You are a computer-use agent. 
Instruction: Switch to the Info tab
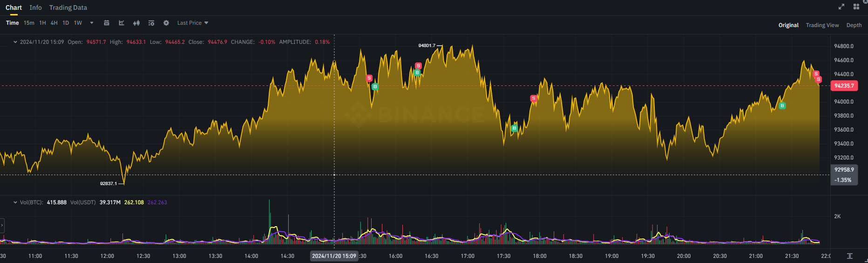(x=35, y=7)
